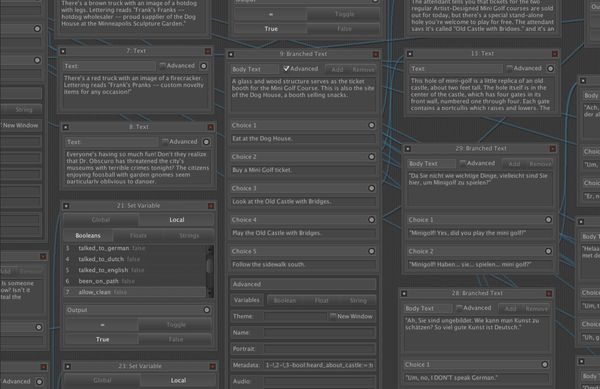
Task: Delete node 23: Set Variable
Action: [x=212, y=366]
